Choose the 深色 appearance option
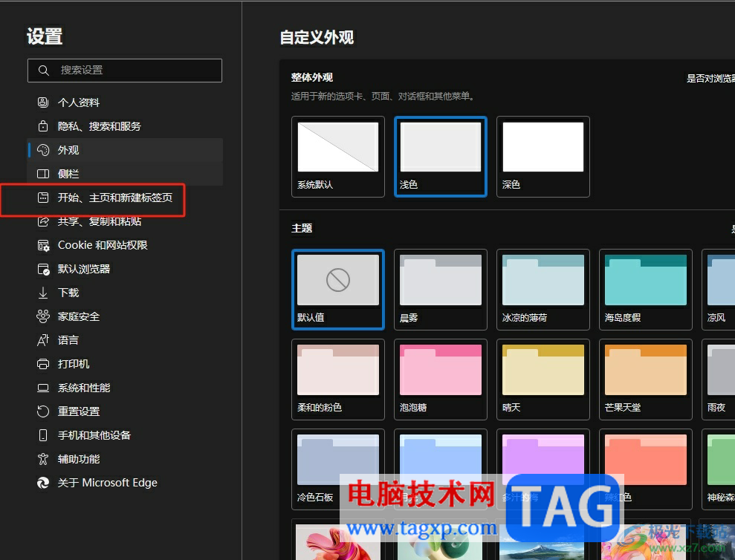 click(x=543, y=157)
